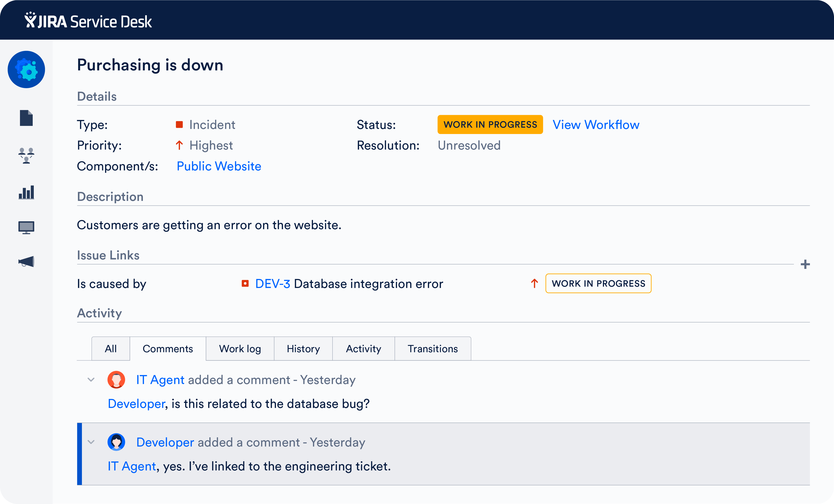Screen dimensions: 834x504
Task: Click the plus icon to add issue link
Action: (805, 264)
